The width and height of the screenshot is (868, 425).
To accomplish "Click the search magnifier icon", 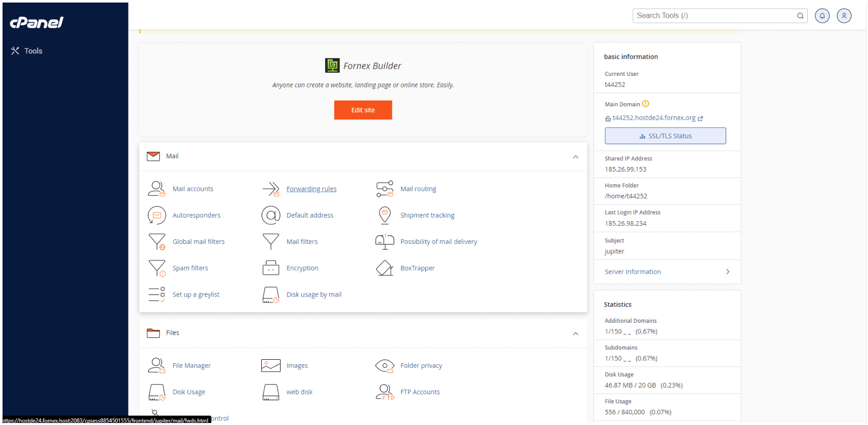I will [x=800, y=16].
